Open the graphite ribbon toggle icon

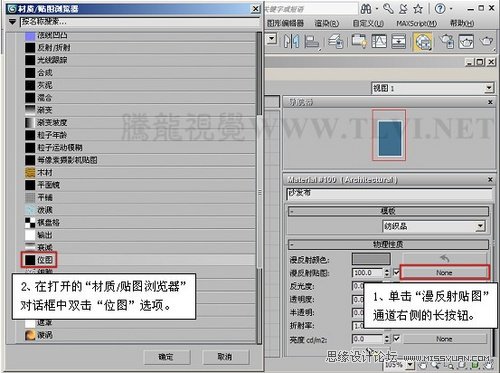click(359, 42)
